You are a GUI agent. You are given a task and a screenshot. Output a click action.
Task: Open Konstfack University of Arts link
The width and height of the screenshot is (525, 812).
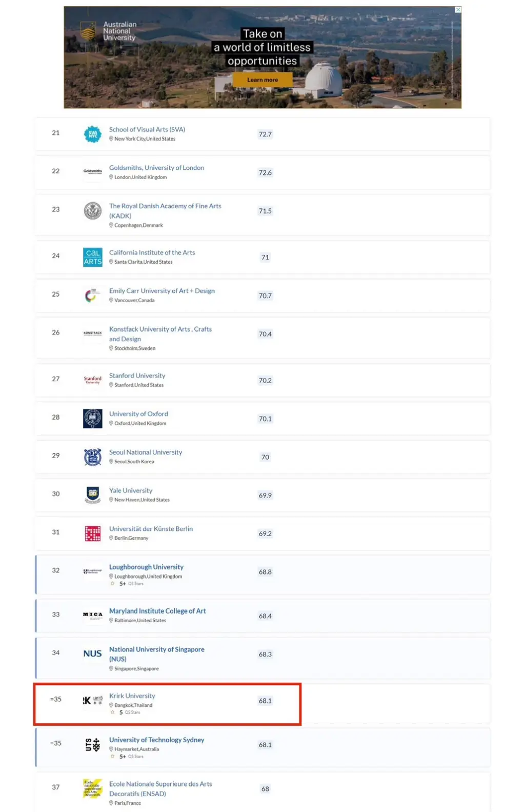click(x=160, y=329)
